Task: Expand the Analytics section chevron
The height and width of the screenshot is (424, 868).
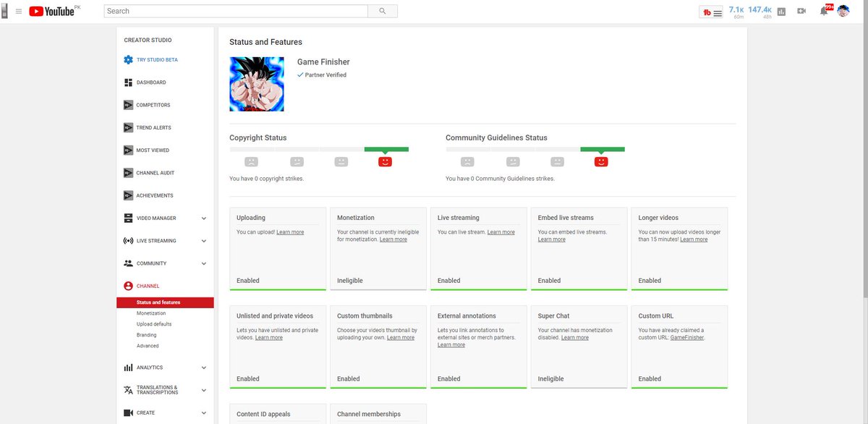Action: click(x=204, y=368)
